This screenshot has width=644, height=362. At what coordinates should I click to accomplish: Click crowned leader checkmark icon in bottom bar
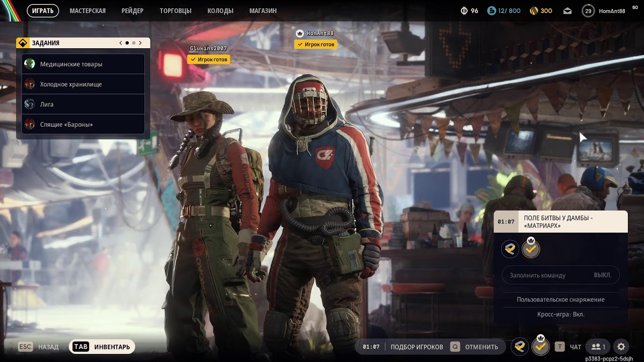pos(540,346)
